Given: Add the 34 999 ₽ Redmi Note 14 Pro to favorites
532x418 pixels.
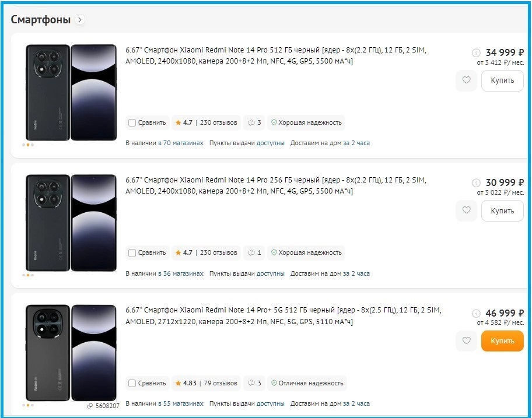Looking at the screenshot, I should coord(466,80).
